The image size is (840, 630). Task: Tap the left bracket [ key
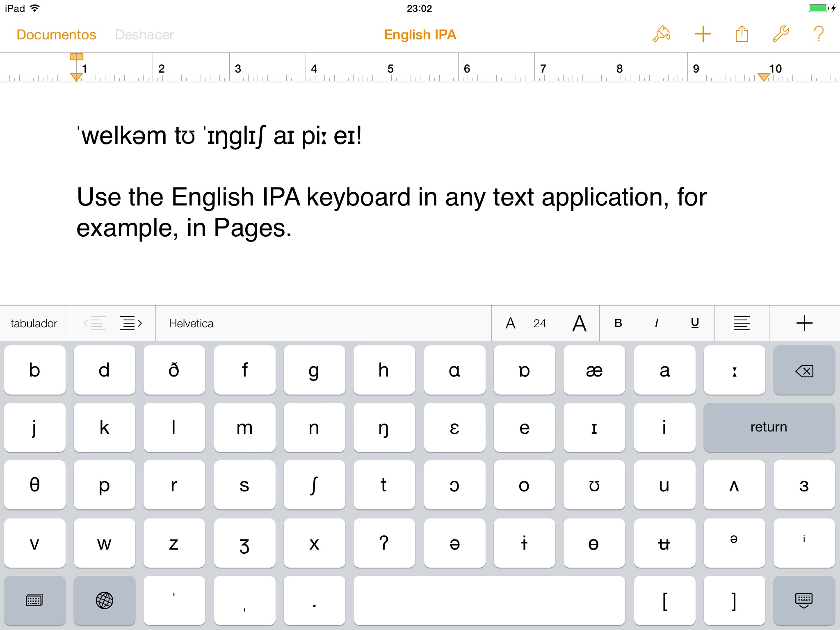click(665, 600)
